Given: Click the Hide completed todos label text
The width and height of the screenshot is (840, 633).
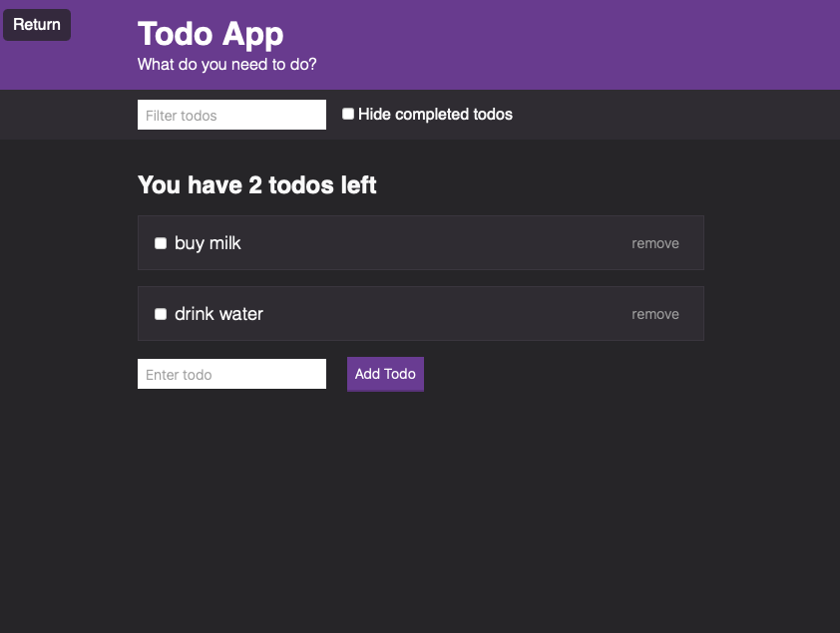Looking at the screenshot, I should coord(435,114).
